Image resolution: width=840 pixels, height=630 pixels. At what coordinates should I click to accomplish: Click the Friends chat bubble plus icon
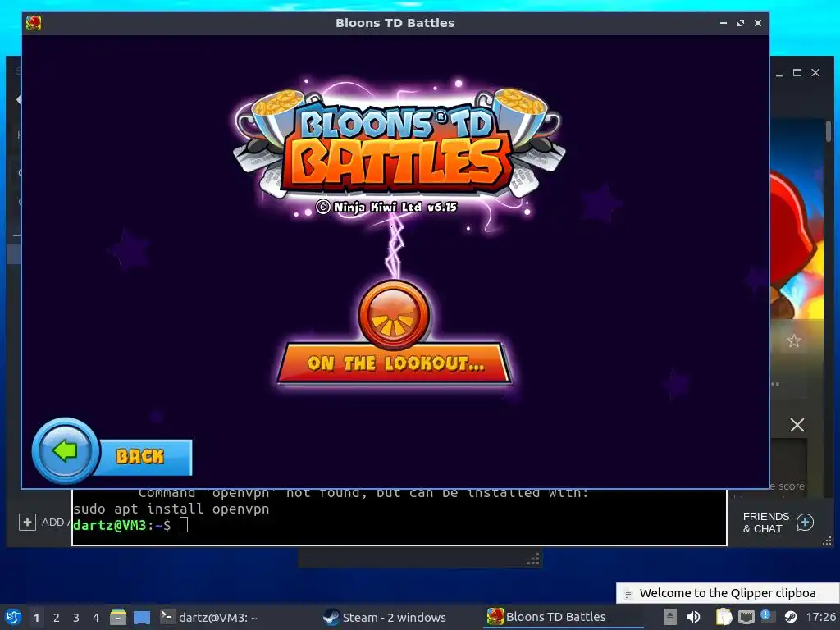805,523
